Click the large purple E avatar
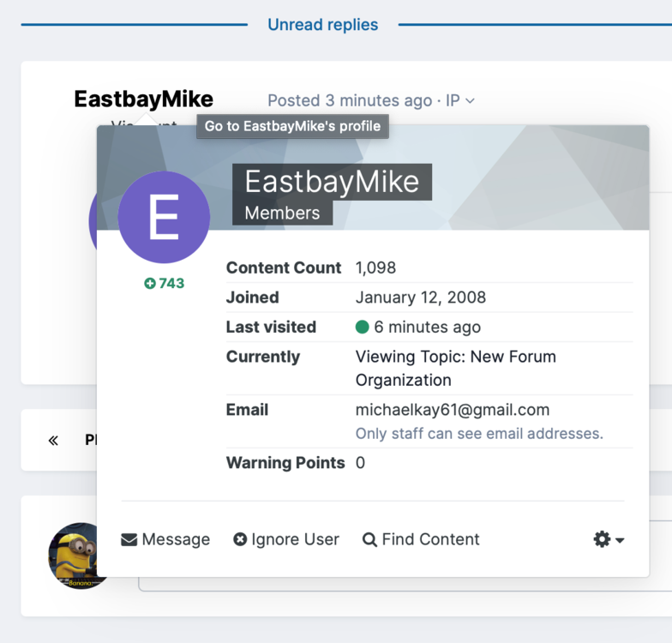 (x=164, y=217)
